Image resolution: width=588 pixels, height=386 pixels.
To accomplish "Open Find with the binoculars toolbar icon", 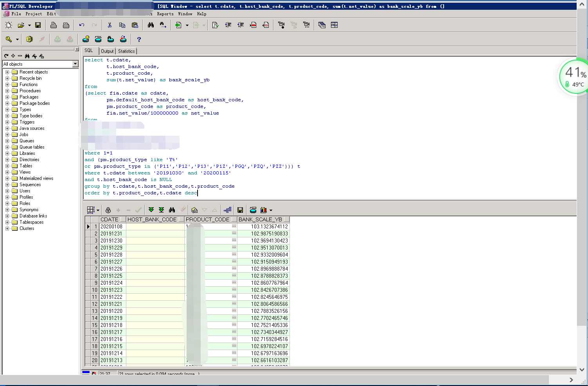I will point(151,25).
